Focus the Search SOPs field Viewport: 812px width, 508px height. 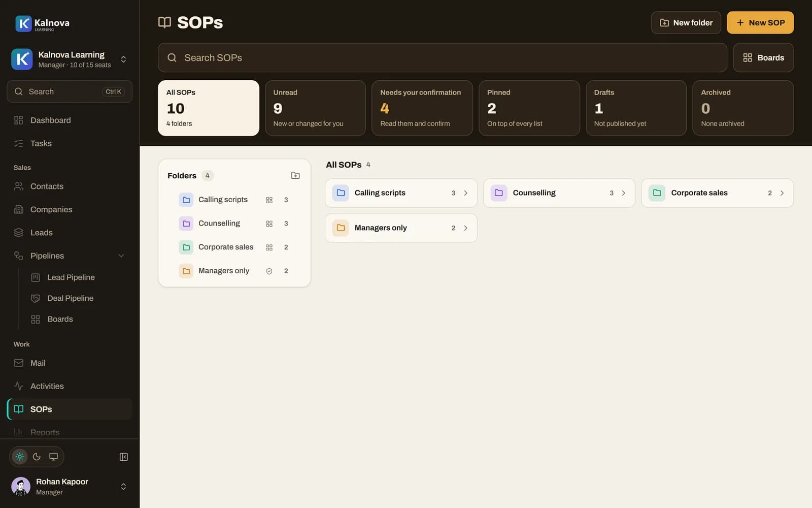[x=443, y=57]
